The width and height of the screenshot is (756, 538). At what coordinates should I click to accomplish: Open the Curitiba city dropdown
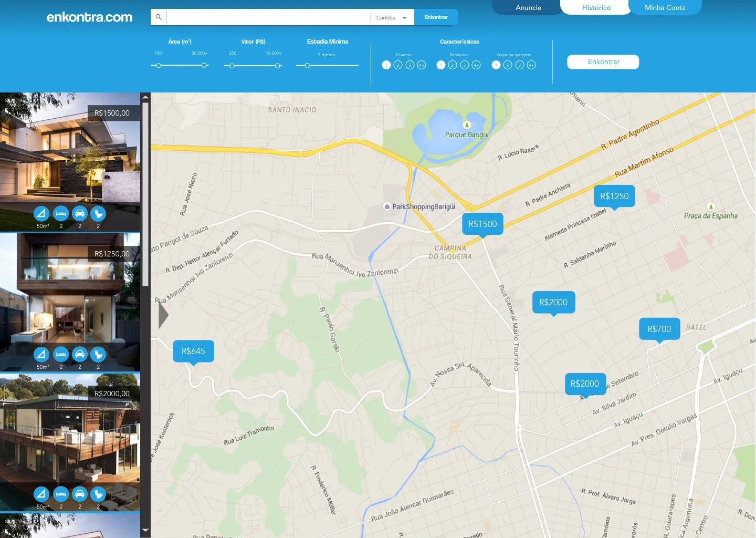coord(392,17)
